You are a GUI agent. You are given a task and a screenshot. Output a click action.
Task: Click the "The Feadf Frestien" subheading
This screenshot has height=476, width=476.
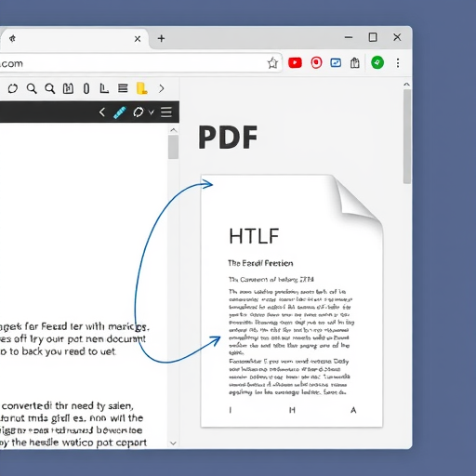tap(260, 263)
